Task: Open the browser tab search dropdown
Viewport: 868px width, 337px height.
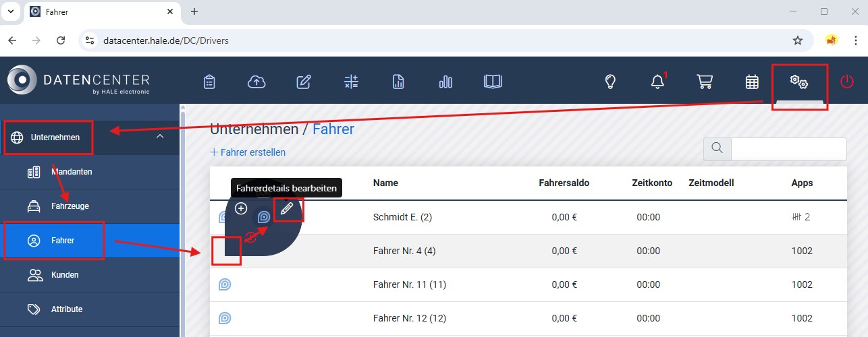Action: [x=10, y=11]
